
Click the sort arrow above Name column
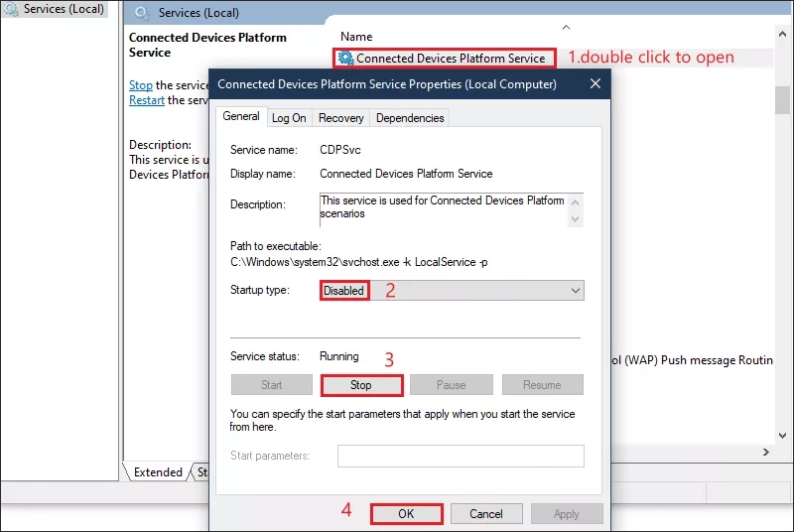(566, 27)
